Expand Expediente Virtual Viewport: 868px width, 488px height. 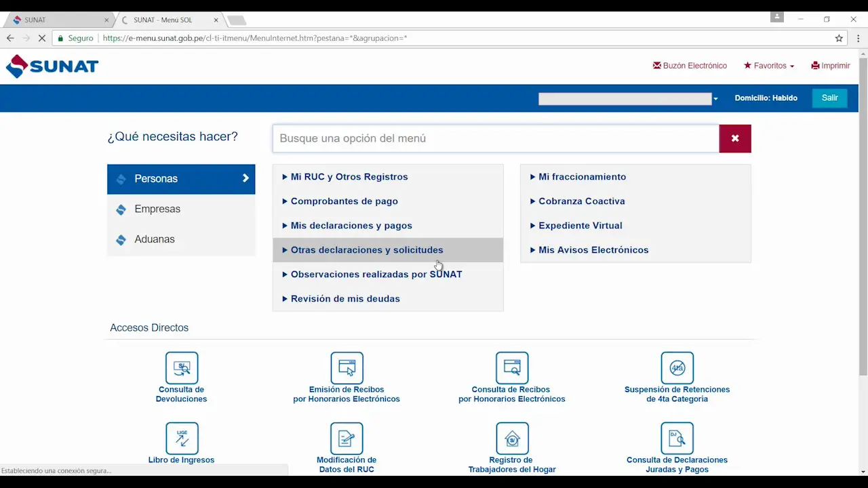(635, 226)
